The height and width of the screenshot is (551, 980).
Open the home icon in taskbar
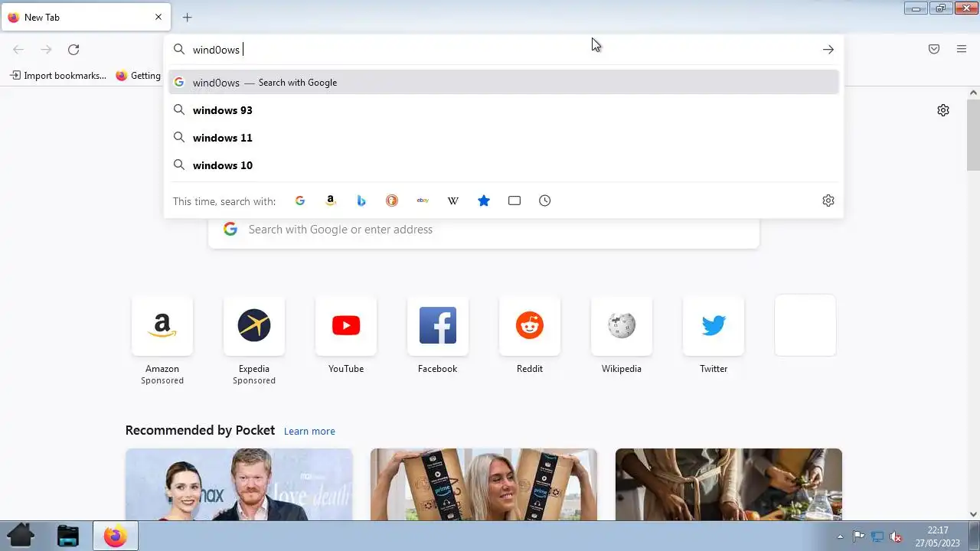click(x=21, y=536)
